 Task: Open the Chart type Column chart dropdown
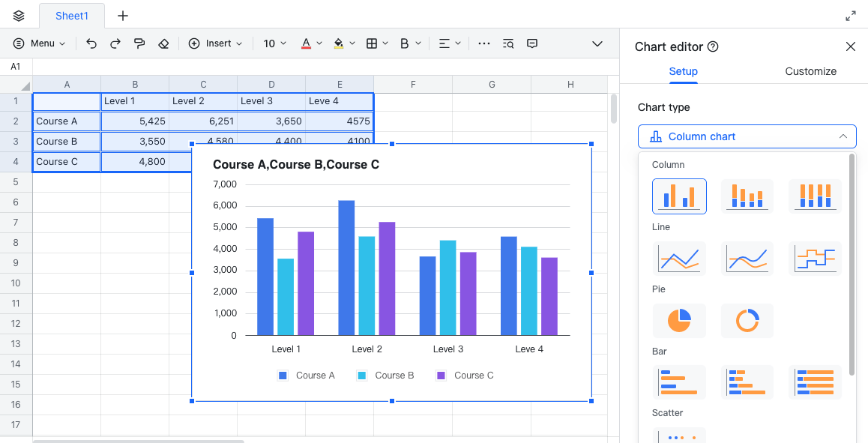tap(747, 136)
